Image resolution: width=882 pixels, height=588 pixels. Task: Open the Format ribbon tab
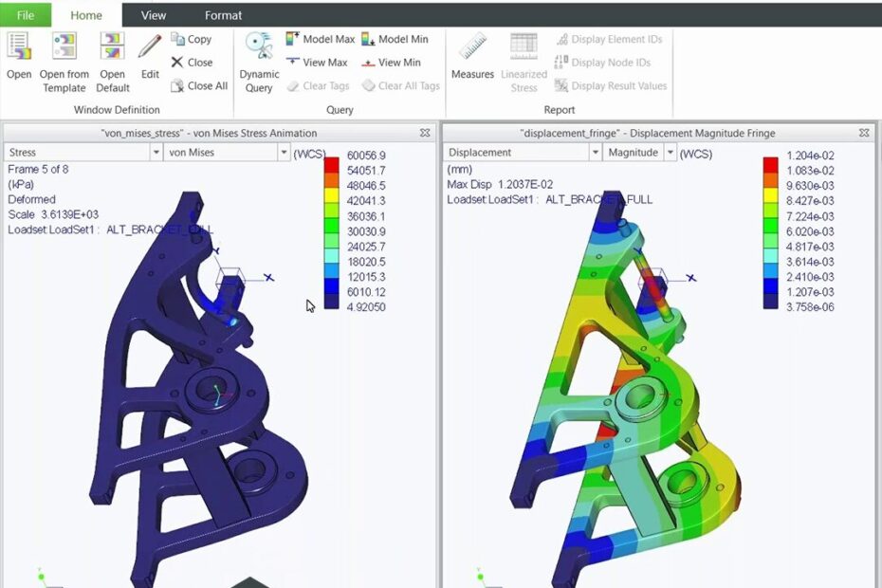[x=223, y=15]
